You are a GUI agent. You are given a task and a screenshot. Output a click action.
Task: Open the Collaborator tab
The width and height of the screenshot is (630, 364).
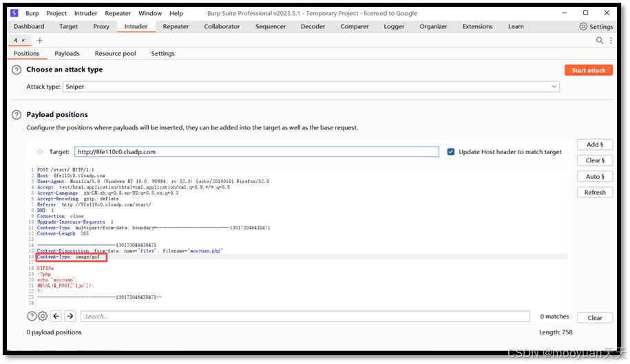coord(222,26)
